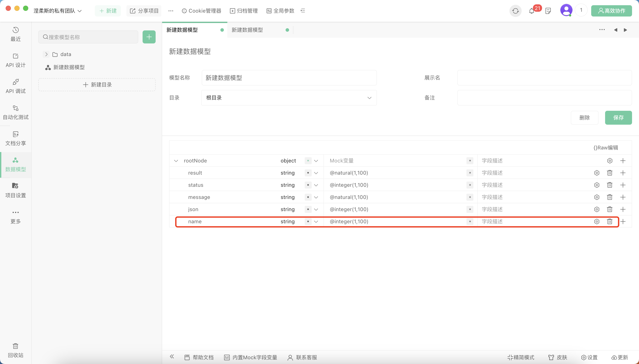Screen dimensions: 639x364
Task: Click green plus button to add model
Action: click(149, 37)
